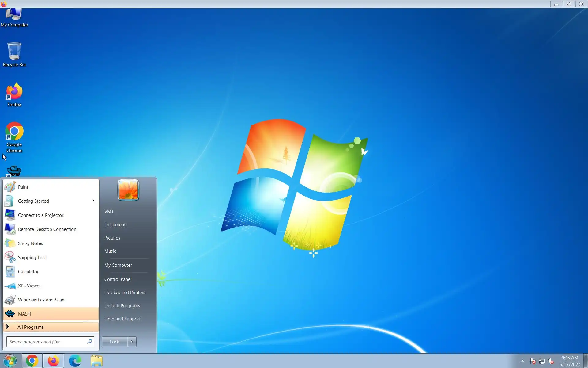Open the shutdown options arrow beside Lock
Screen dimensions: 588x368
(x=132, y=342)
